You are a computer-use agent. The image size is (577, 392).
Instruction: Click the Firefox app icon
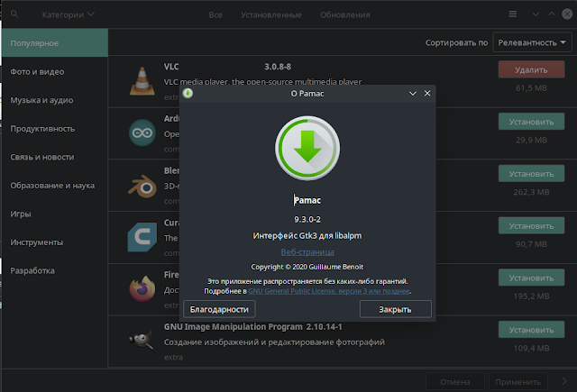(142, 288)
